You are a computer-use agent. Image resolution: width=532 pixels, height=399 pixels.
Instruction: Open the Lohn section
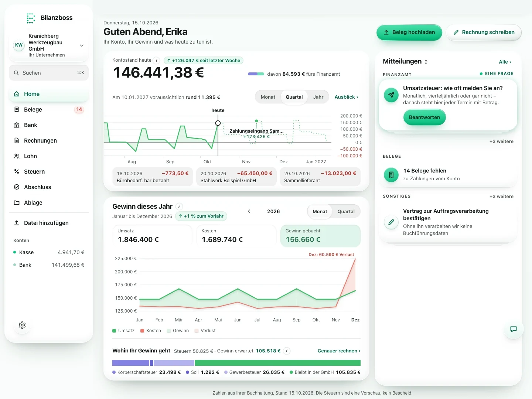(49, 156)
